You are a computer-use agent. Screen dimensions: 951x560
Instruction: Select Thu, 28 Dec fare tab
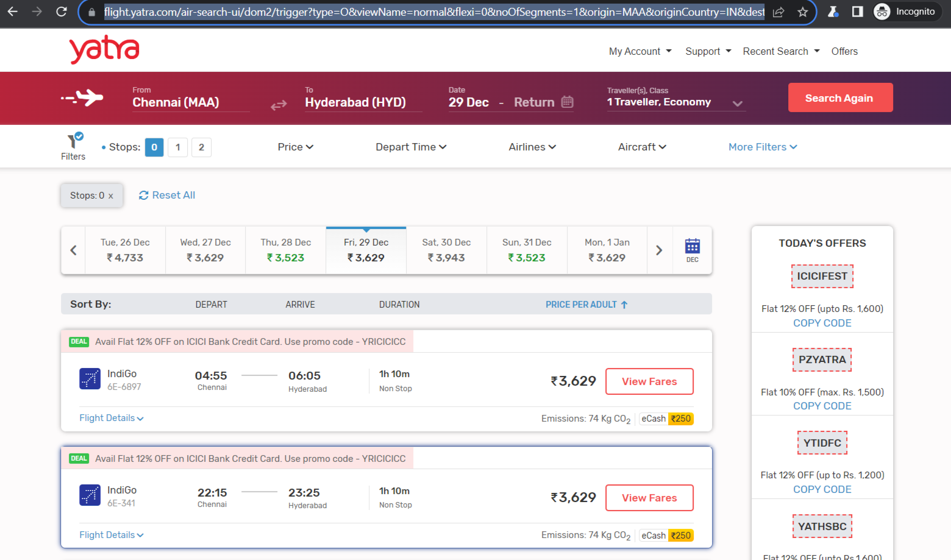[286, 250]
